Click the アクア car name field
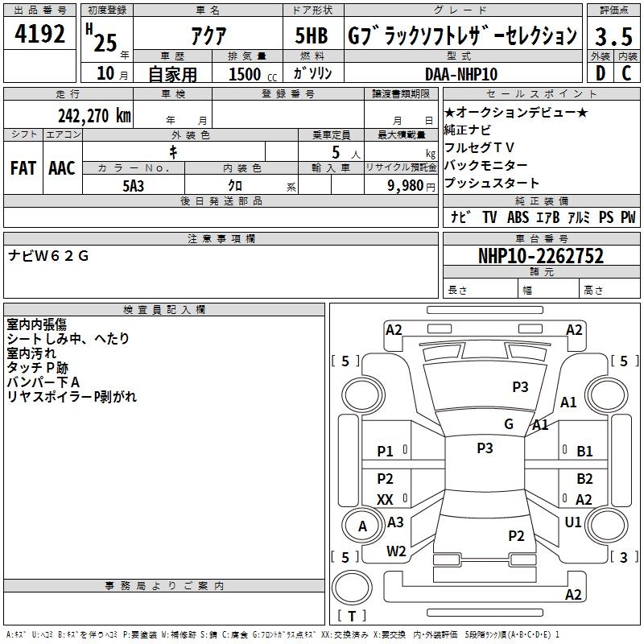The image size is (644, 644). pyautogui.click(x=207, y=35)
